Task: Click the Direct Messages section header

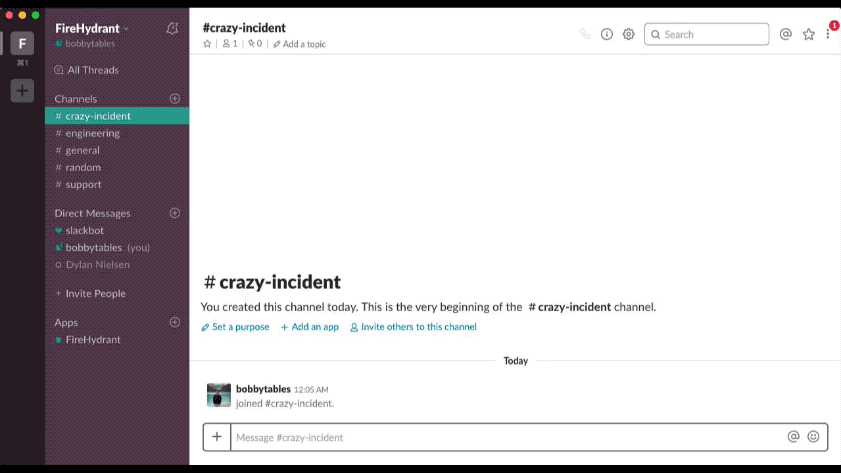Action: (x=92, y=213)
